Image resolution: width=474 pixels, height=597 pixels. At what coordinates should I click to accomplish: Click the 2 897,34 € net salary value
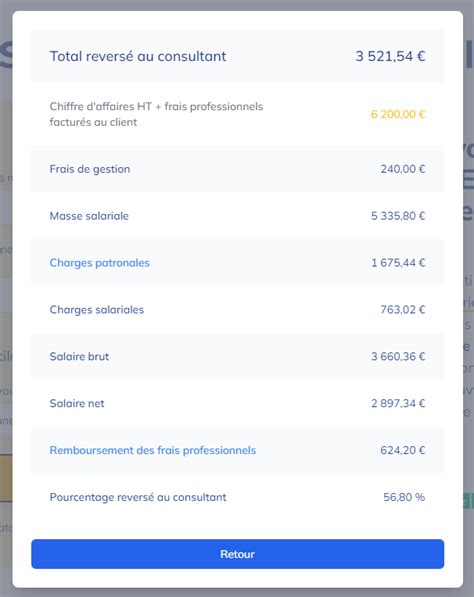tap(398, 403)
